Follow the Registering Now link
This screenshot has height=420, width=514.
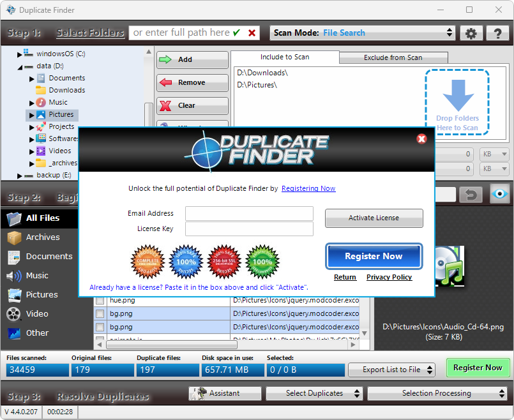point(308,188)
